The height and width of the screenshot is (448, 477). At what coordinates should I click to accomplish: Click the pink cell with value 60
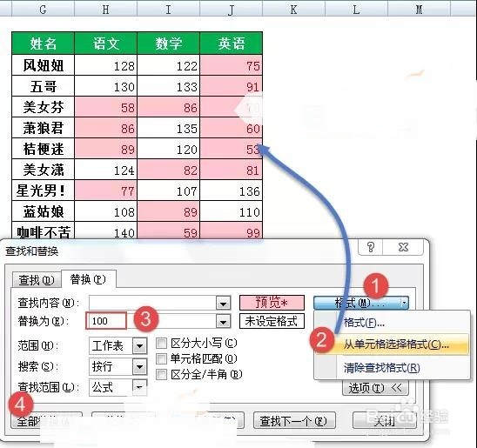[x=232, y=128]
